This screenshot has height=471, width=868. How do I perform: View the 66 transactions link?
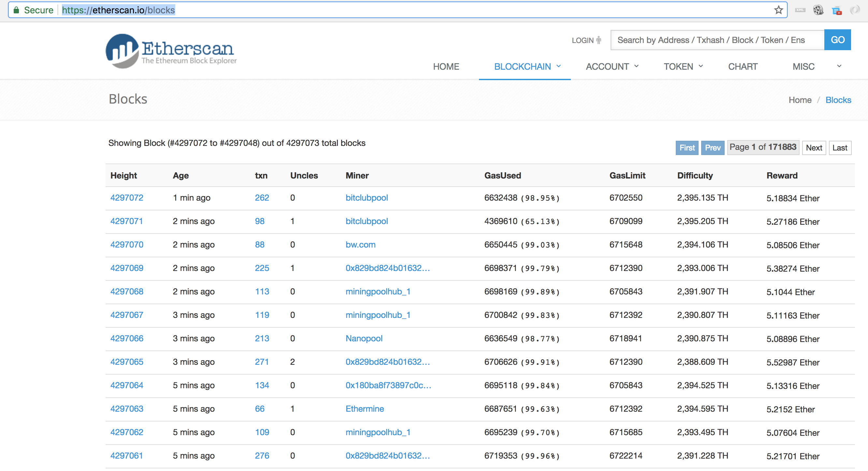[259, 409]
